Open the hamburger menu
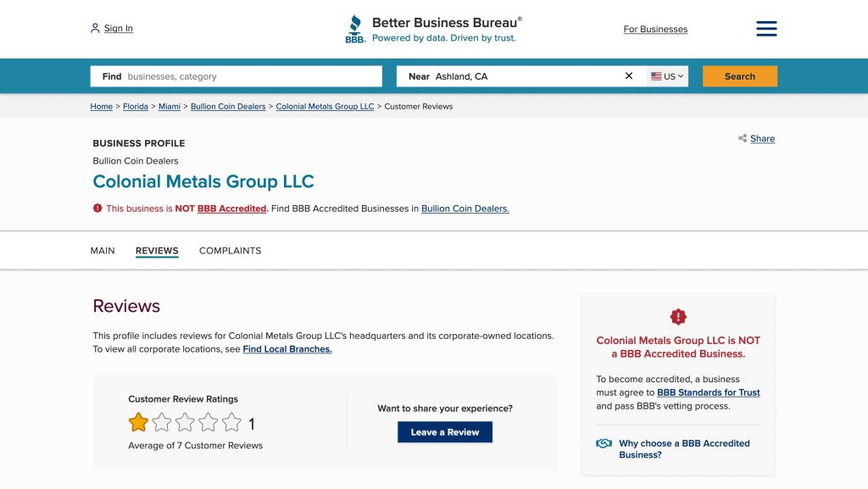Screen dimensions: 868x489 [766, 29]
